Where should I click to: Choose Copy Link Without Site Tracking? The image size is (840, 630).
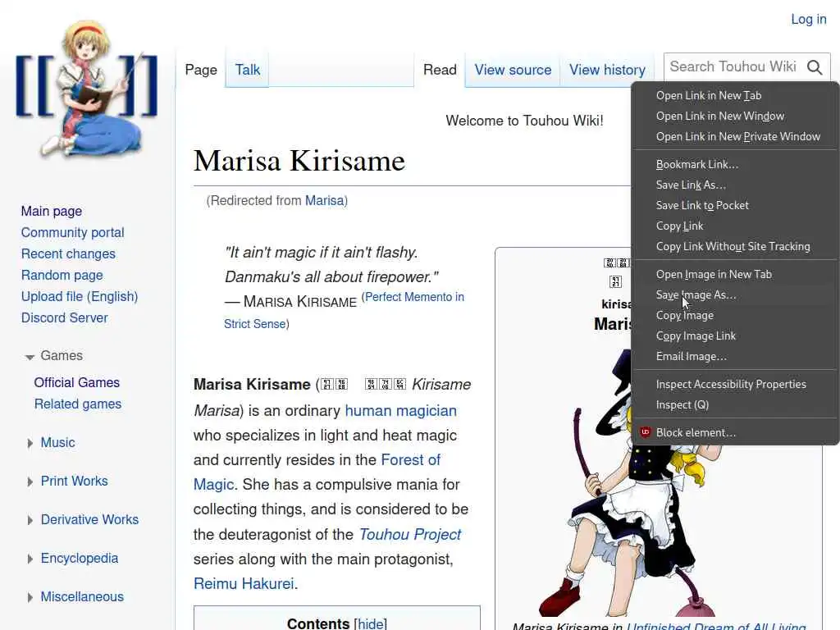coord(735,246)
